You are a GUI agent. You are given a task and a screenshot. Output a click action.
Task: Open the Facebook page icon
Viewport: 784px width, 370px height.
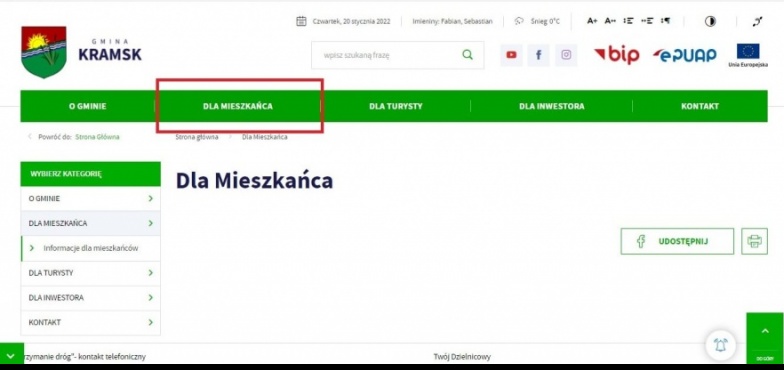(538, 55)
